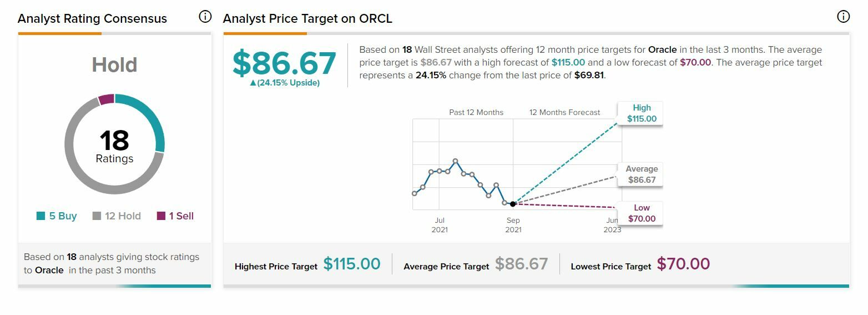Viewport: 868px width, 315px height.
Task: Click the 1 Sell legend label
Action: click(181, 216)
